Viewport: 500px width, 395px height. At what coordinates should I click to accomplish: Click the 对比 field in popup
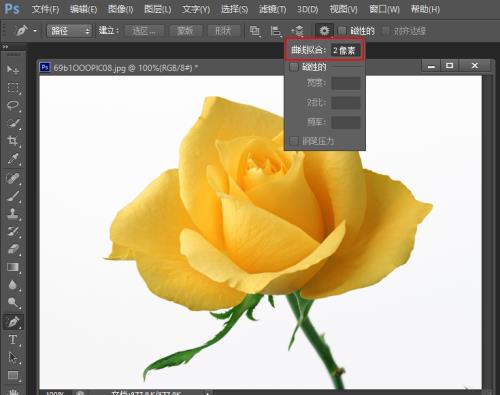[346, 103]
